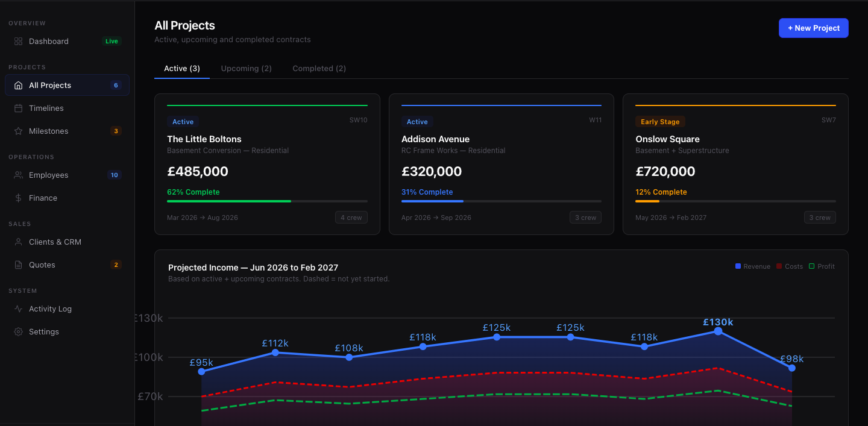Click the Settings gear icon
This screenshot has height=426, width=868.
(x=18, y=332)
